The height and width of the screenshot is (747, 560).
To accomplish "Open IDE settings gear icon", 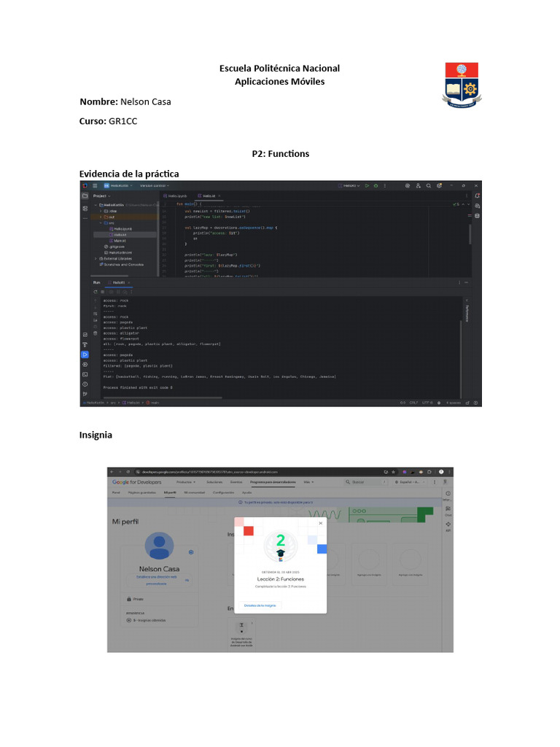I will (440, 186).
